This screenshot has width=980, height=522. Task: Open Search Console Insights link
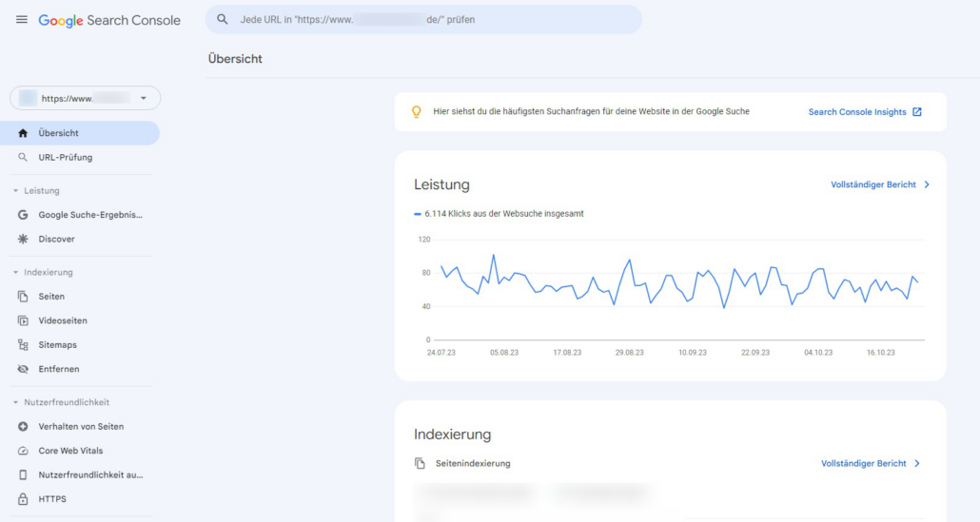857,112
